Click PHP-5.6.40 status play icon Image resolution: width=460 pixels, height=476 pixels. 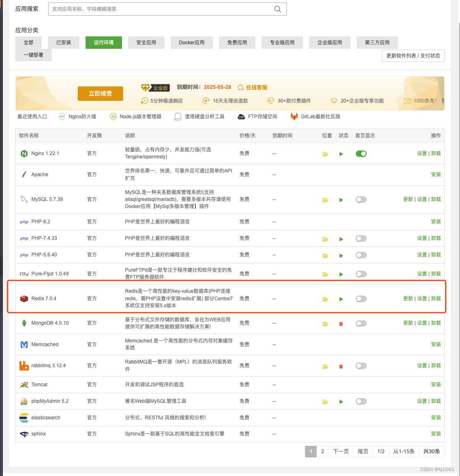[x=341, y=256]
